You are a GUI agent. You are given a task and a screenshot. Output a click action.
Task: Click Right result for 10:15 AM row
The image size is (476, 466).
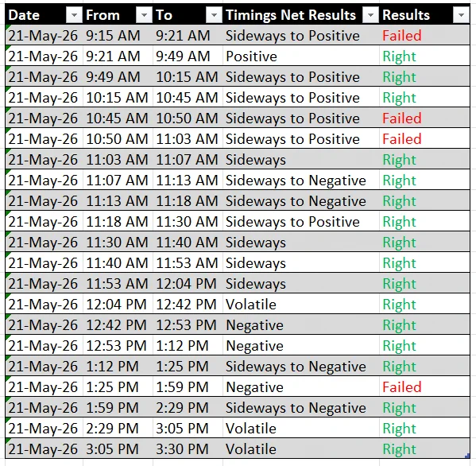click(x=399, y=98)
